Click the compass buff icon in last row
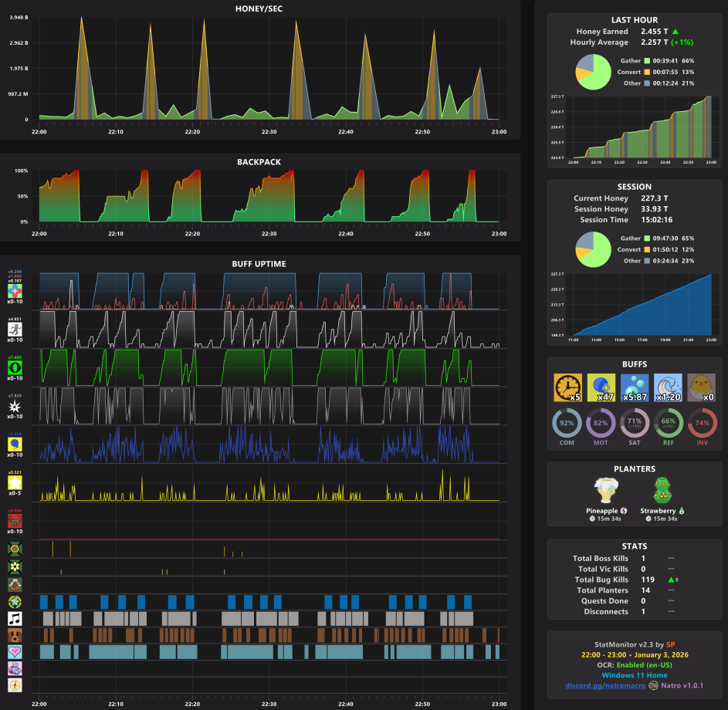728x710 pixels. pos(15,685)
